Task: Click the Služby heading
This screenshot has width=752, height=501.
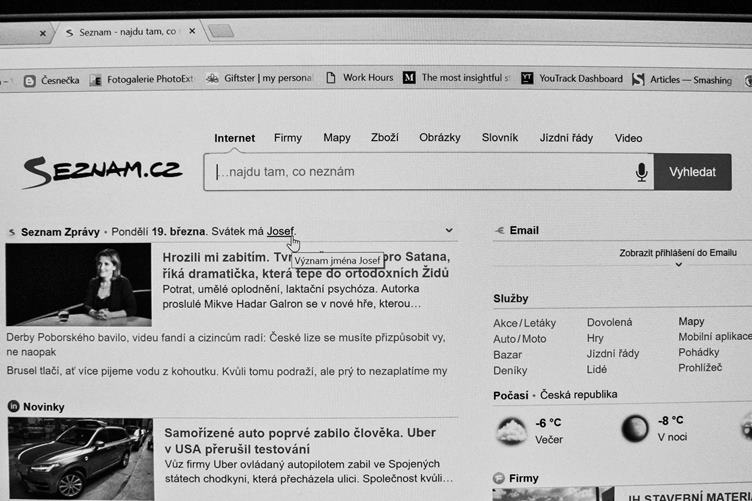Action: 511,299
